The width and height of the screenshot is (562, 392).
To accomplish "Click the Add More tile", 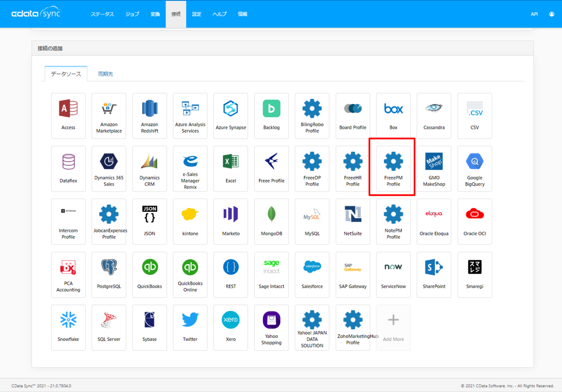I will coord(393,327).
